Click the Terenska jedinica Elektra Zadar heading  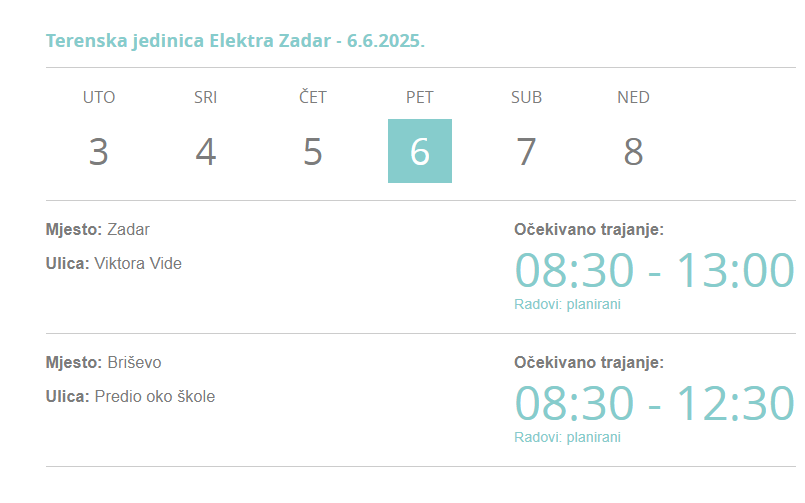tap(235, 41)
